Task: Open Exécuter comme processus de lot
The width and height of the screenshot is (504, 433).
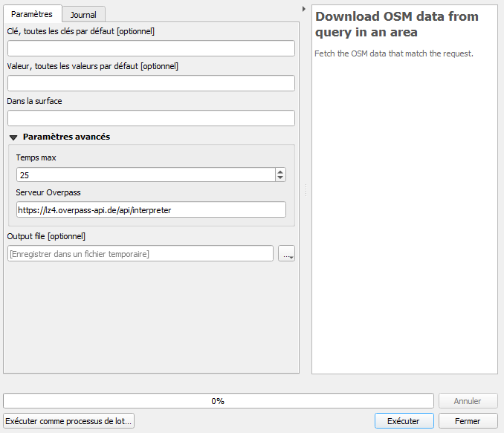Action: point(68,421)
